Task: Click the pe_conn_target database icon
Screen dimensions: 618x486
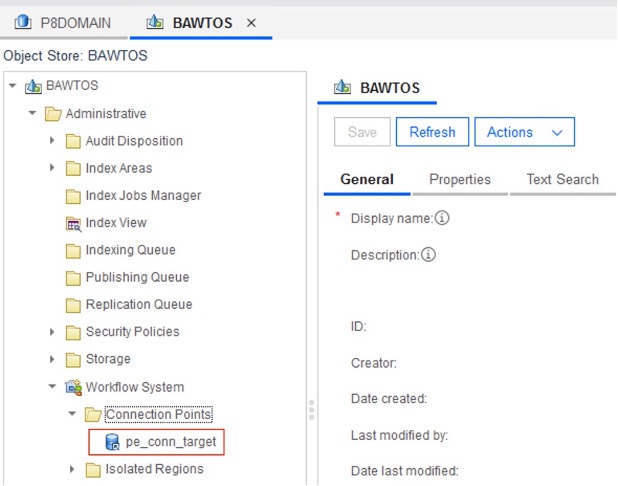Action: coord(113,442)
